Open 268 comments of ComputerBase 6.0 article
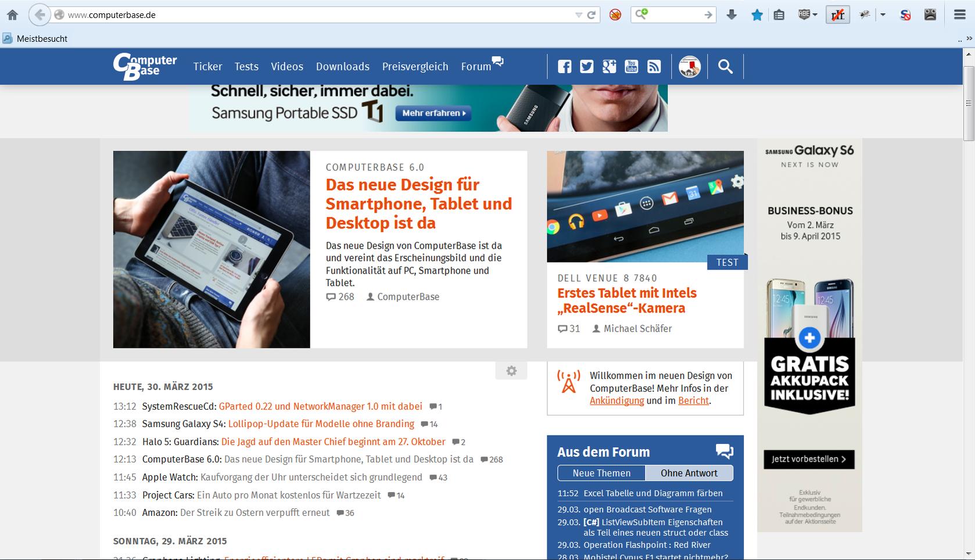 coord(340,297)
